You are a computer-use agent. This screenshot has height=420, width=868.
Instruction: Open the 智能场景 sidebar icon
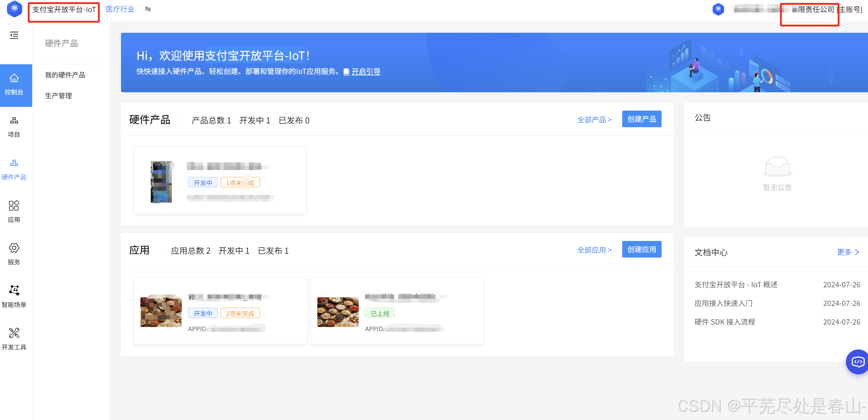14,290
